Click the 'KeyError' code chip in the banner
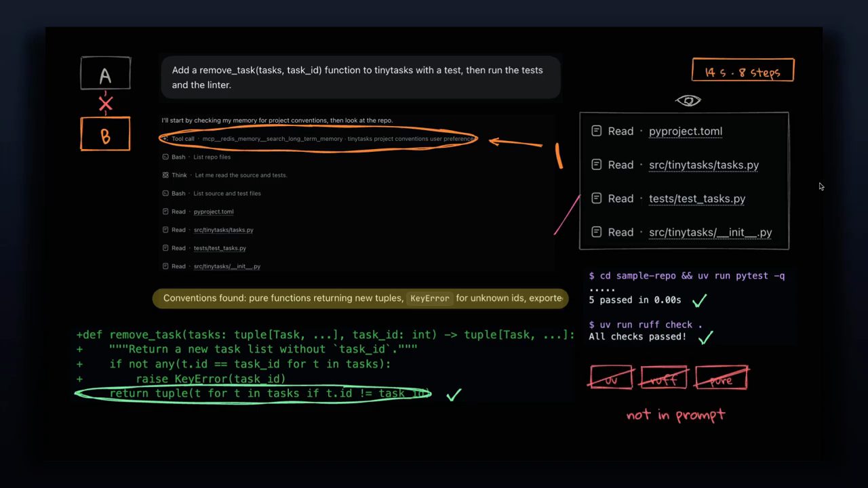The image size is (868, 488). (430, 298)
